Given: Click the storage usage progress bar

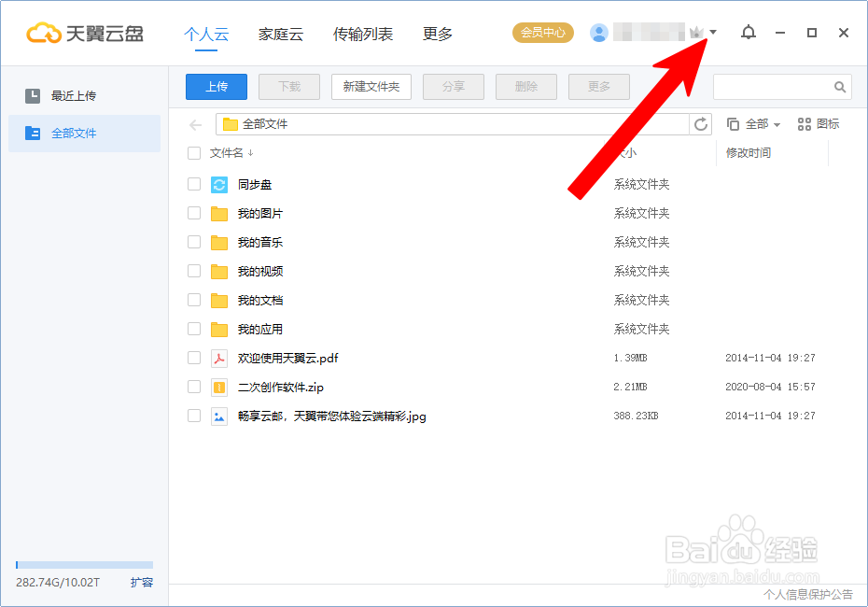Looking at the screenshot, I should click(84, 565).
